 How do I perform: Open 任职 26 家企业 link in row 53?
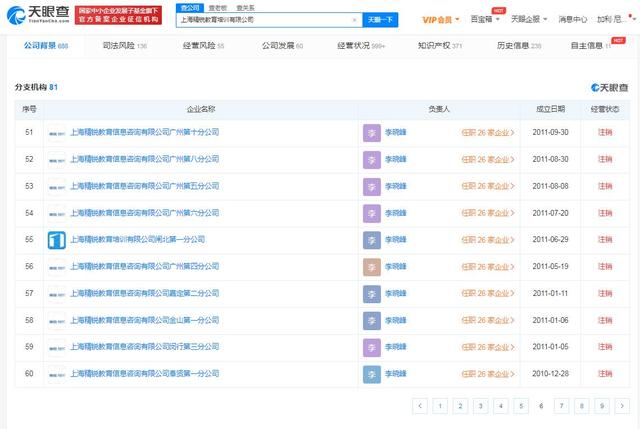[x=488, y=187]
